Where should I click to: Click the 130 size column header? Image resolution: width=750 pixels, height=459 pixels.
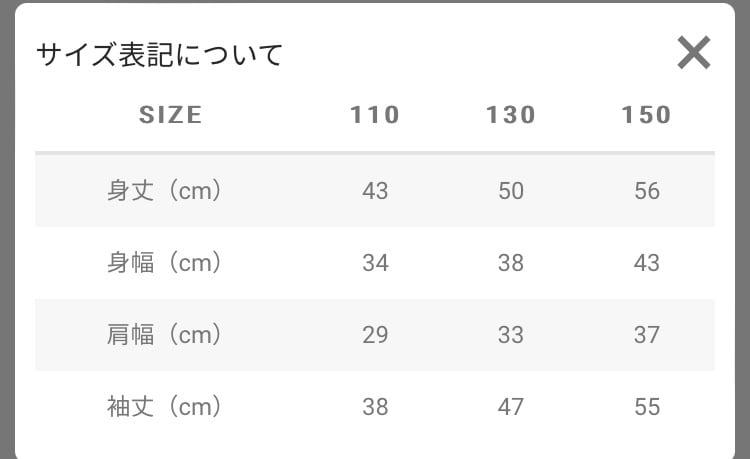point(511,115)
